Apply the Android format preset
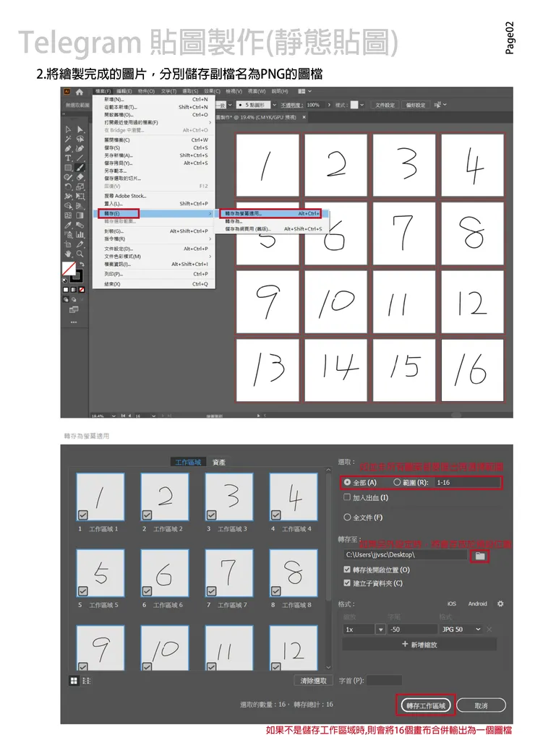535x756 pixels. point(478,603)
